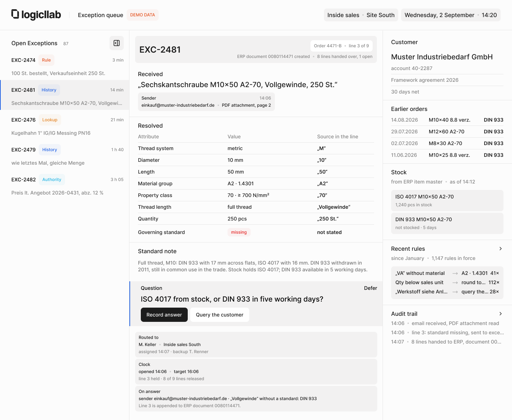Click the Record answer button
Image resolution: width=512 pixels, height=420 pixels.
click(x=164, y=315)
